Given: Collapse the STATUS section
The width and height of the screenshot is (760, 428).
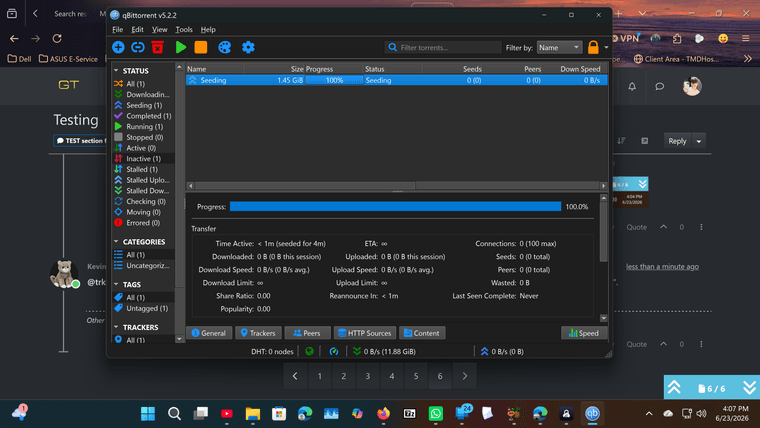Looking at the screenshot, I should point(116,71).
